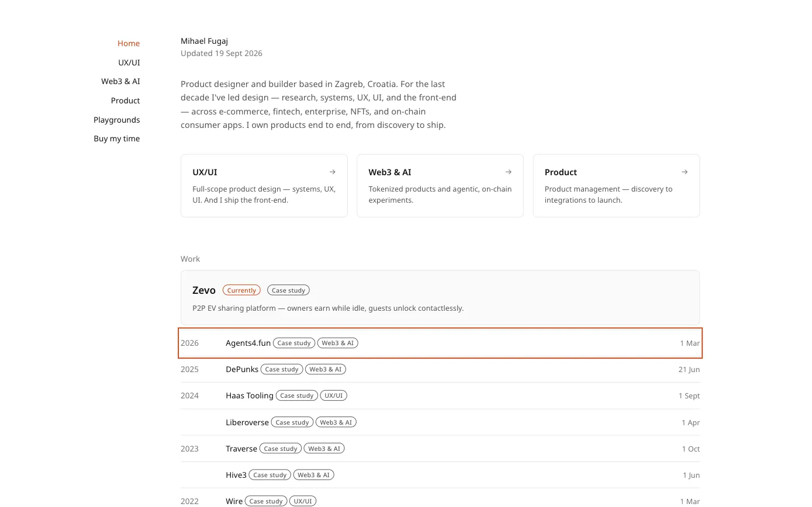Open the DePunks project entry
The width and height of the screenshot is (812, 507).
440,369
